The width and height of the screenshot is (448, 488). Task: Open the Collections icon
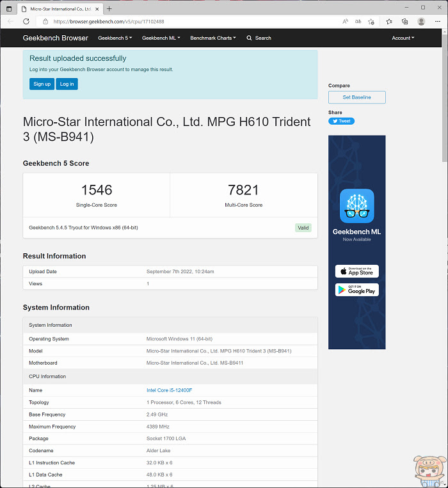point(404,22)
